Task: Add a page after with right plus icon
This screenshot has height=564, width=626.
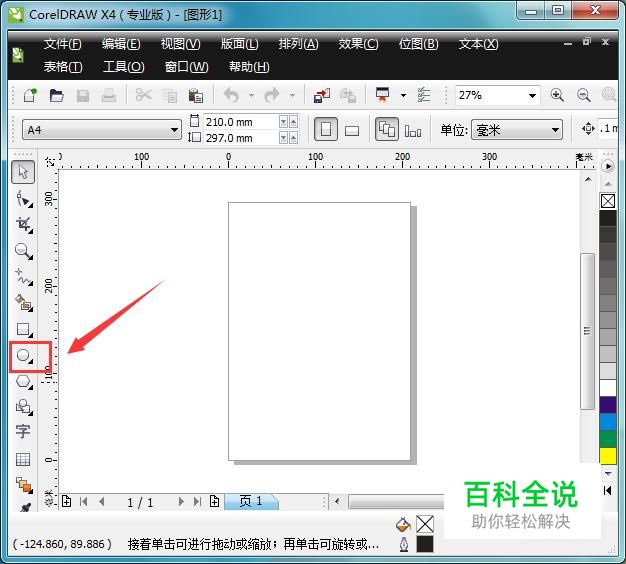Action: click(215, 501)
